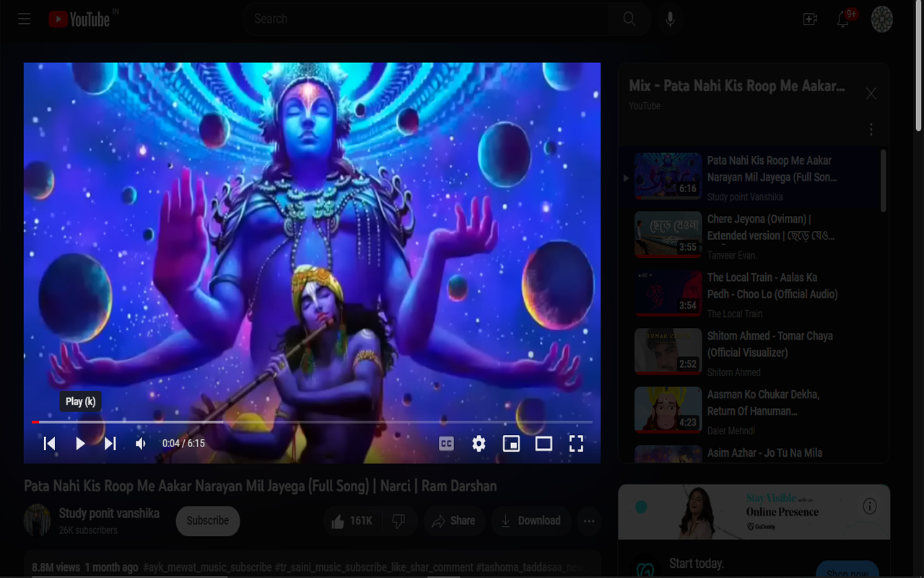Viewport: 924px width, 578px height.
Task: Open more actions ellipsis below video
Action: (589, 521)
